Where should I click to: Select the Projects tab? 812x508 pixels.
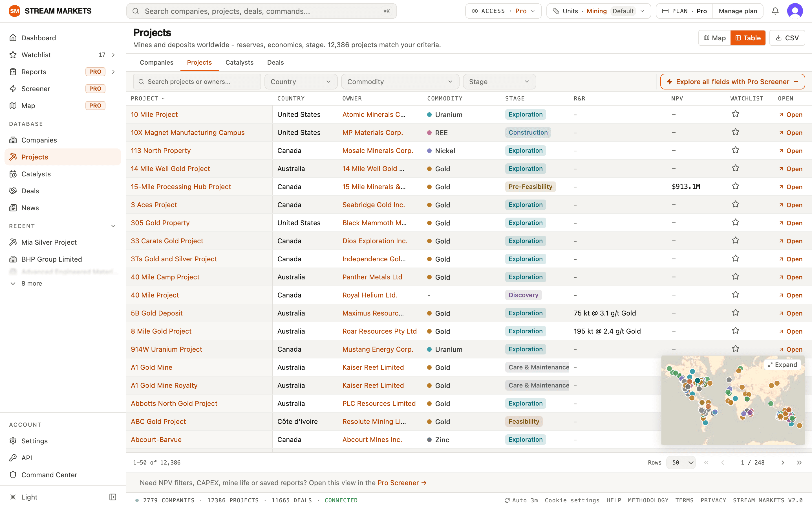(199, 62)
